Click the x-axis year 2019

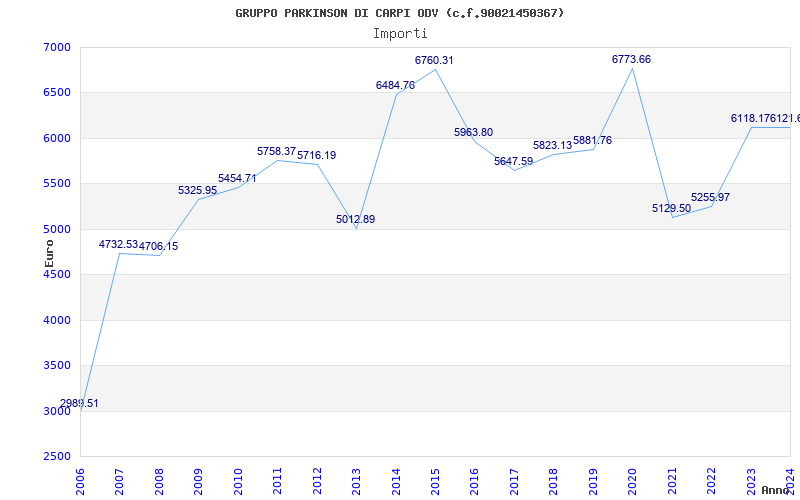(x=593, y=483)
